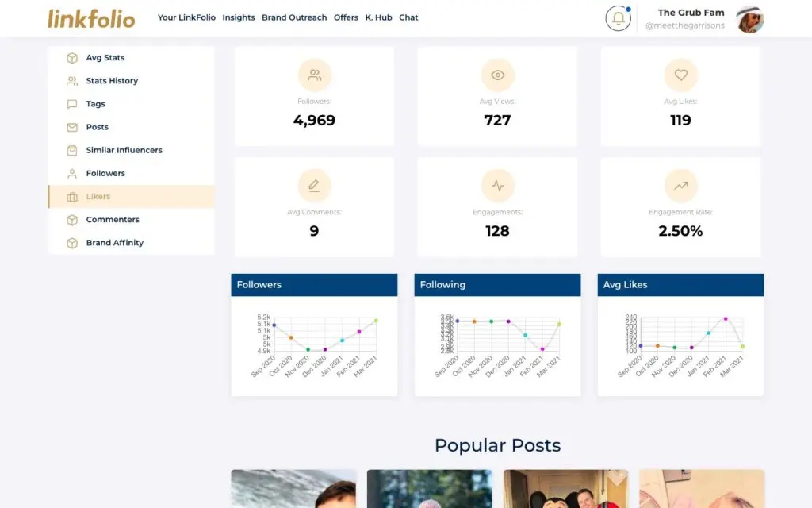Open the profile avatar picture
This screenshot has height=508, width=812.
click(x=749, y=19)
